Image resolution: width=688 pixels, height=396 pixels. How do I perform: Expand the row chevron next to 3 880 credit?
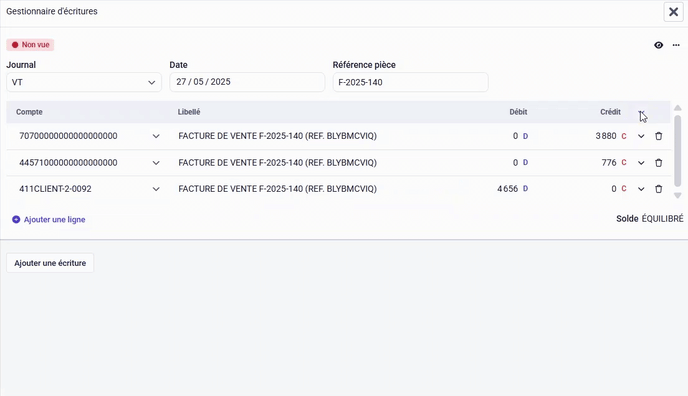tap(641, 136)
